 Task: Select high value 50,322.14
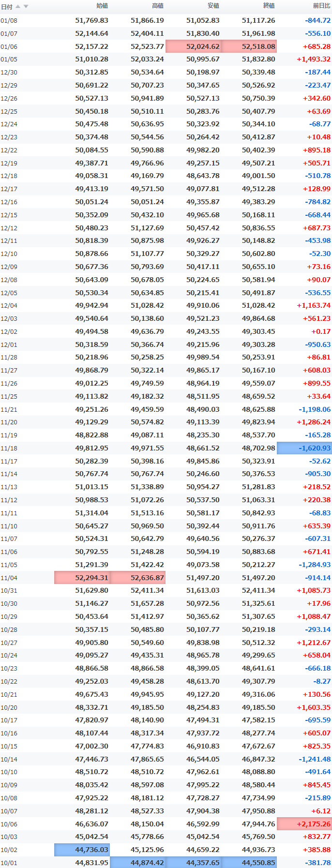pyautogui.click(x=148, y=371)
